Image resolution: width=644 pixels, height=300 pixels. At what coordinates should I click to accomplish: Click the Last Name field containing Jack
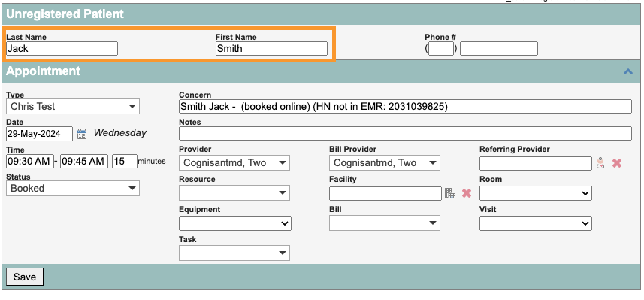point(62,48)
